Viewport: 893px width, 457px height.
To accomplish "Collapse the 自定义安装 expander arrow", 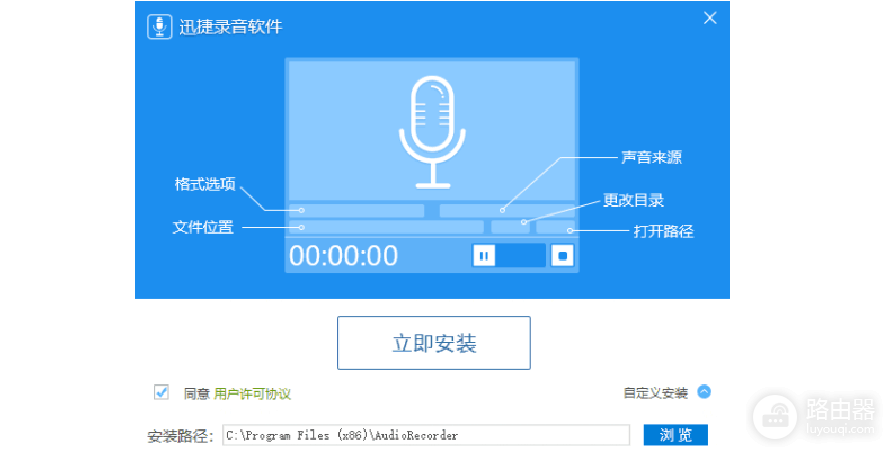I will pyautogui.click(x=704, y=392).
